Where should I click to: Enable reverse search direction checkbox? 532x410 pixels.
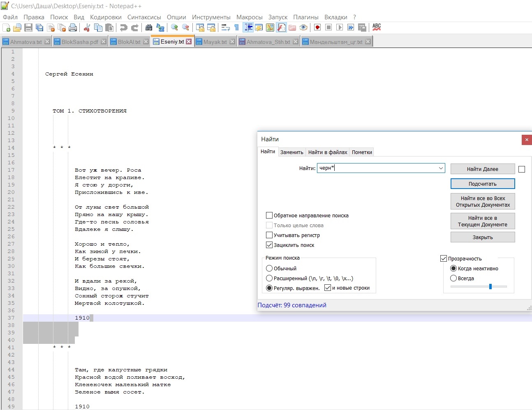[x=269, y=215]
